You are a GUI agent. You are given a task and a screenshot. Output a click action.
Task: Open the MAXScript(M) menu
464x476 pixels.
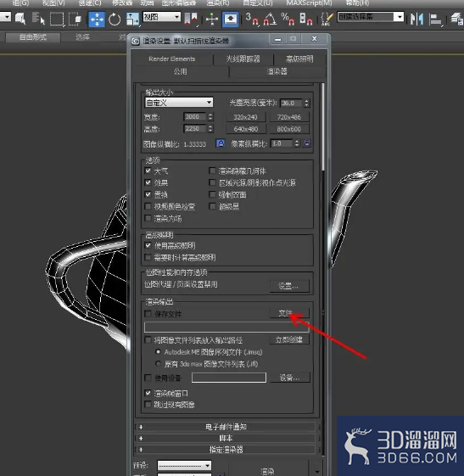[309, 3]
